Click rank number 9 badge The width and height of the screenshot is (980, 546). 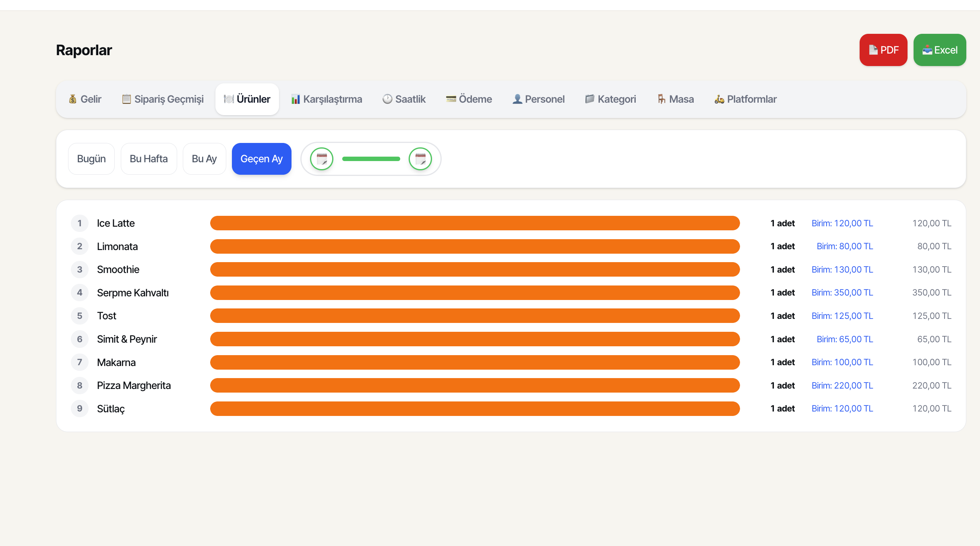[80, 409]
